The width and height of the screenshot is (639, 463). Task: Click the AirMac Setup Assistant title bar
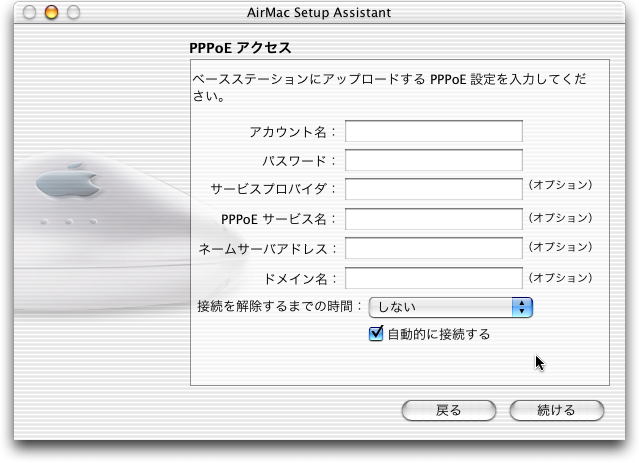pos(319,13)
